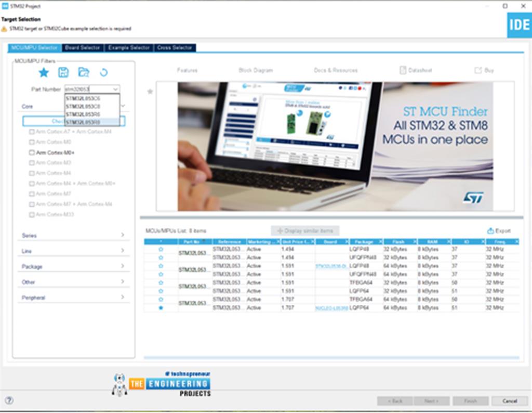The image size is (532, 413).
Task: Click the gray star beside the banner image
Action: [150, 92]
